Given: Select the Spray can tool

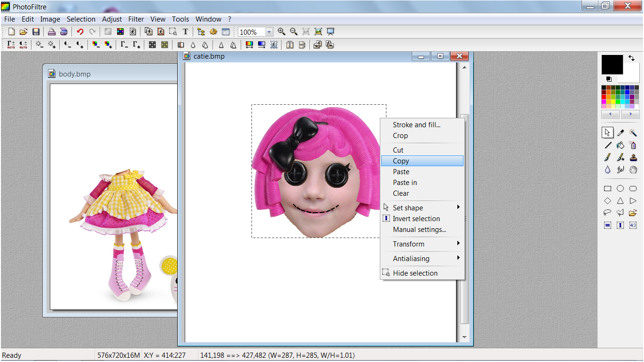Looking at the screenshot, I should pos(633,146).
